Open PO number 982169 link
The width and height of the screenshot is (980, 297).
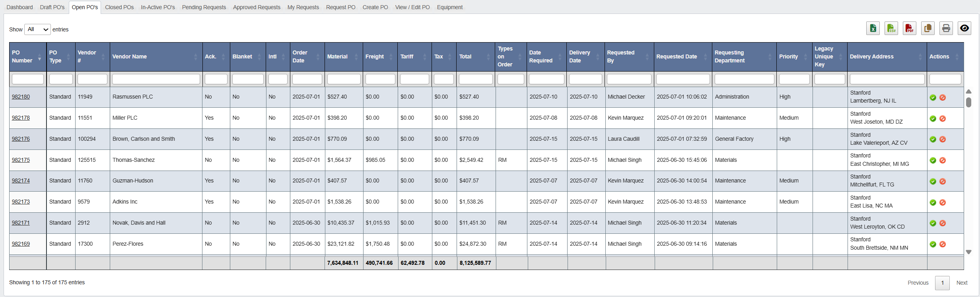(21, 244)
